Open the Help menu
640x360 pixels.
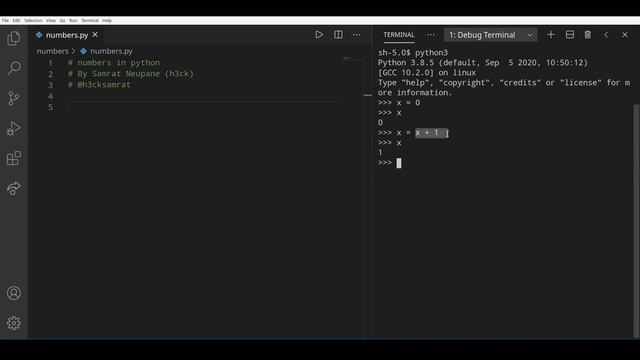[x=107, y=20]
